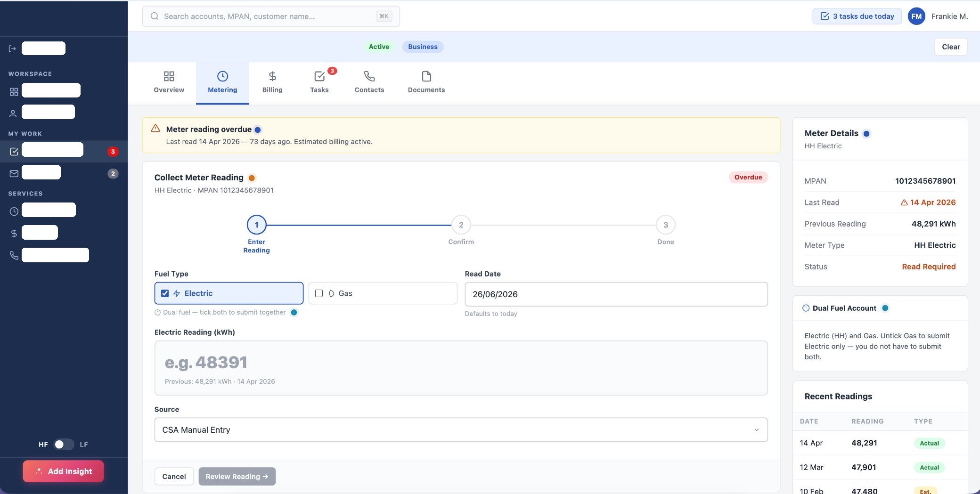Image resolution: width=980 pixels, height=494 pixels.
Task: Click the sidebar phone contacts icon
Action: [14, 255]
